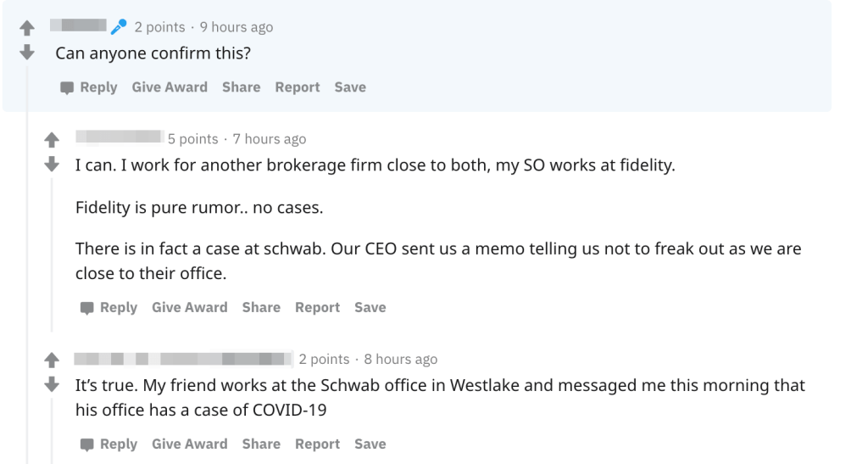Reply to "Can anyone confirm this?" comment
The height and width of the screenshot is (464, 868).
(x=89, y=87)
